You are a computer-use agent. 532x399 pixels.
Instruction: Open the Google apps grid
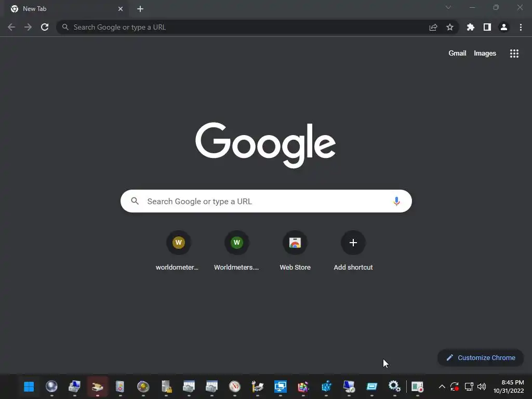514,54
